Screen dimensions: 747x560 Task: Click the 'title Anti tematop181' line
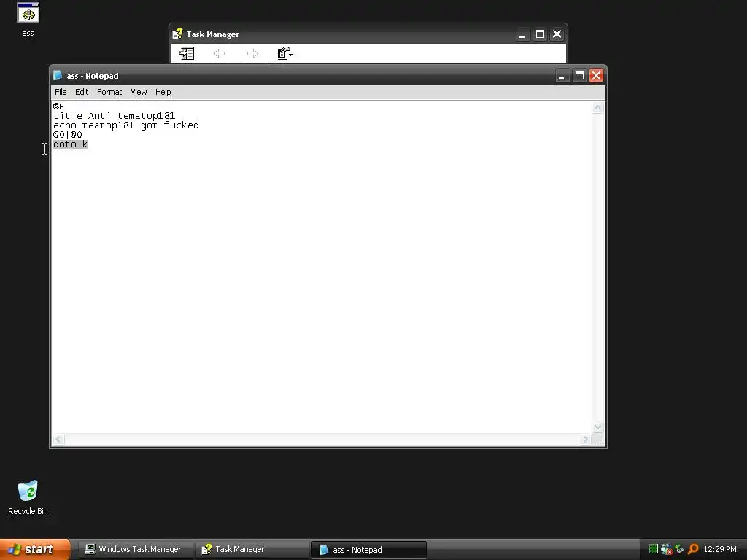(x=114, y=116)
